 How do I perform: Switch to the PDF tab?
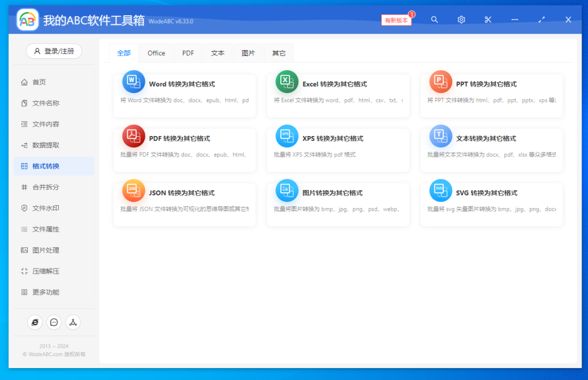188,53
